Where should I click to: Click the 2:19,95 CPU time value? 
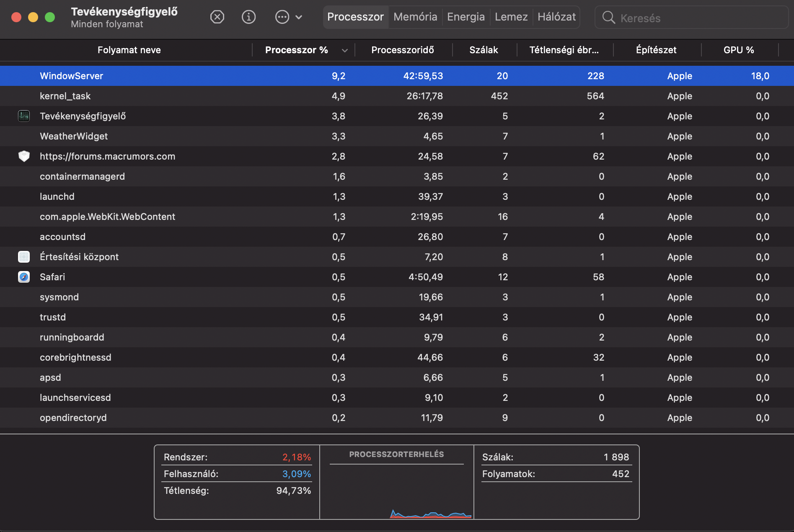[427, 217]
